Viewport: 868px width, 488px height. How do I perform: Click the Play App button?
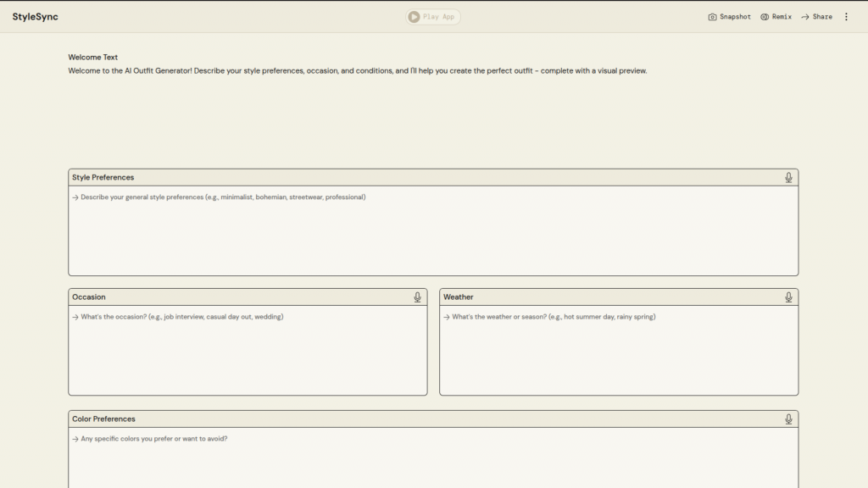coord(433,17)
